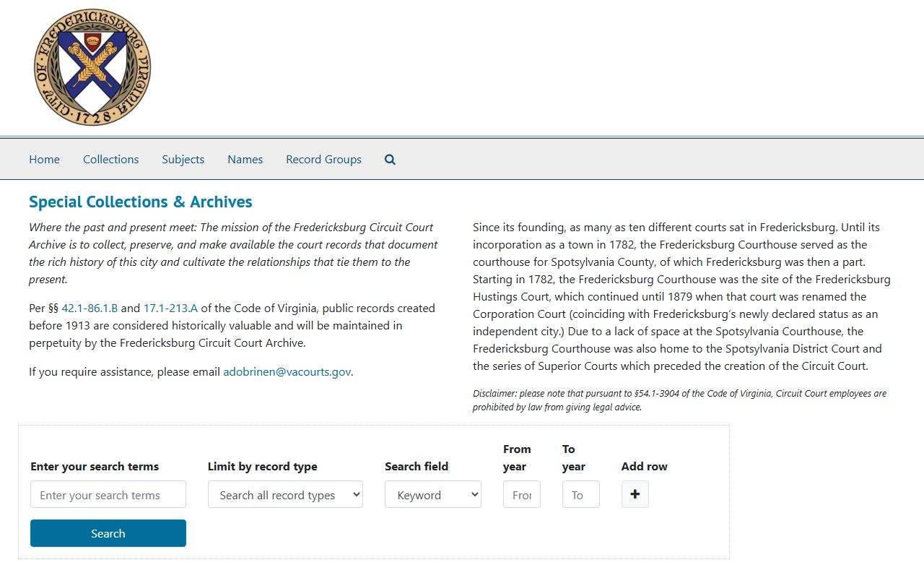Expand the Keyword search field dropdown
The image size is (924, 578).
click(433, 494)
